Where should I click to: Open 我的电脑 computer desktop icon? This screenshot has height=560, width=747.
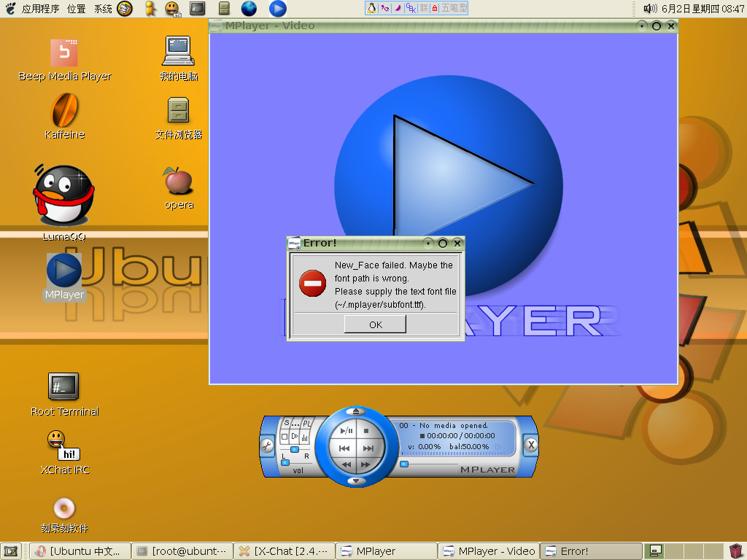[179, 58]
